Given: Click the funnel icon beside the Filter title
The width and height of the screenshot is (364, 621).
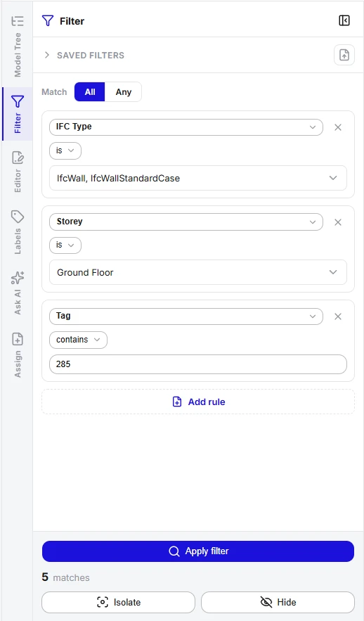Looking at the screenshot, I should coord(48,20).
